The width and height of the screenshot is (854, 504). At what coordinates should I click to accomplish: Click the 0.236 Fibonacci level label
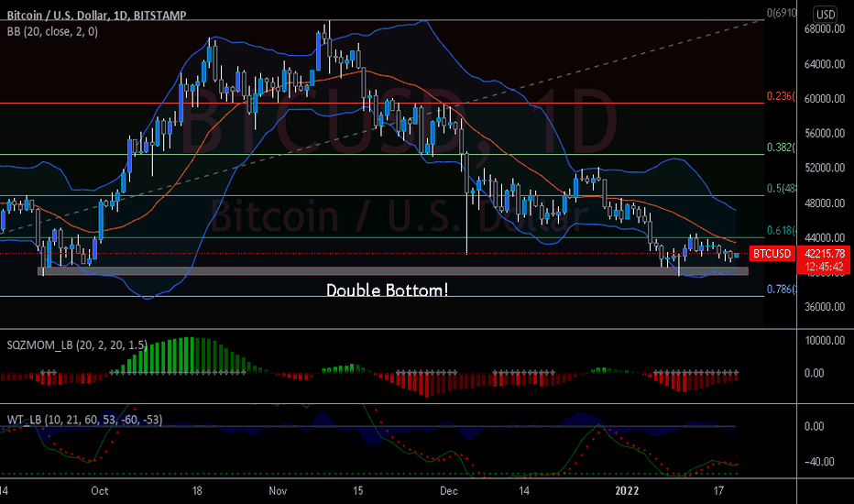pos(781,96)
